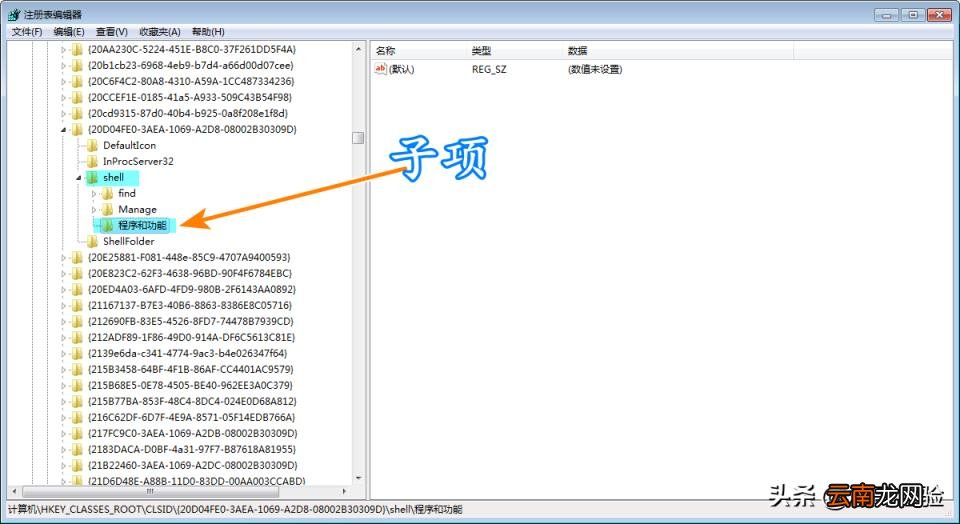Click the tree vertical scrollbar down arrow

(359, 479)
